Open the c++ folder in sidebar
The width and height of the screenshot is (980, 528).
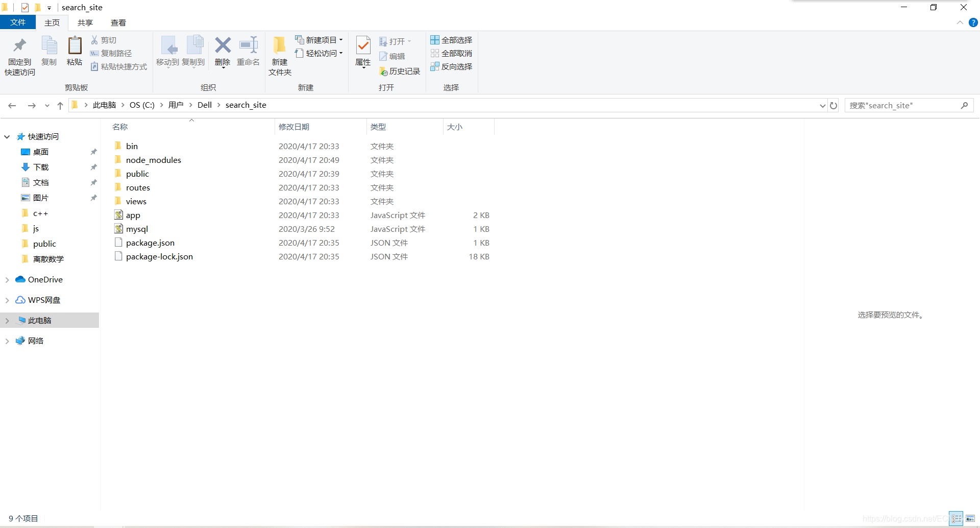(x=40, y=213)
